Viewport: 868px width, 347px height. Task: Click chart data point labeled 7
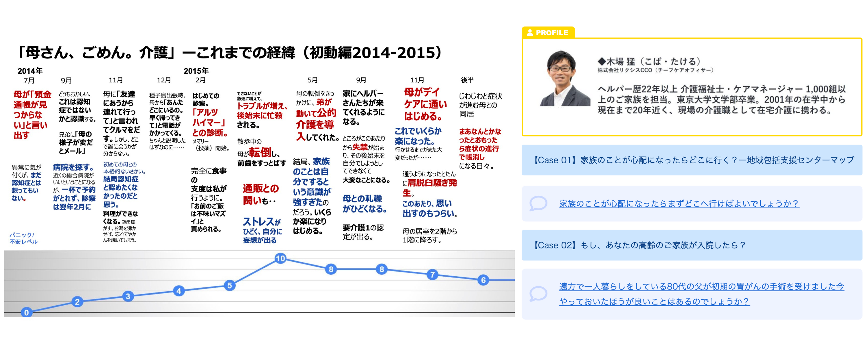tap(432, 275)
